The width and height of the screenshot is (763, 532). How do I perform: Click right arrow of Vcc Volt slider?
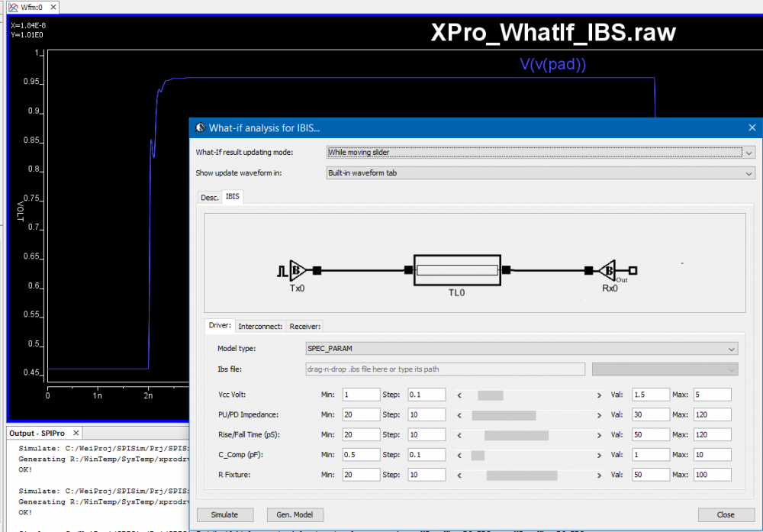pos(599,395)
